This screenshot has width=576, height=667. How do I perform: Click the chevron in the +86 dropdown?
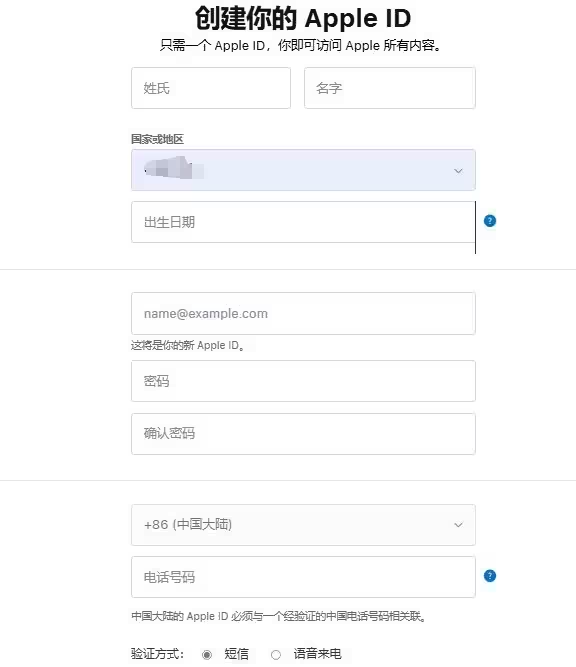tap(458, 525)
